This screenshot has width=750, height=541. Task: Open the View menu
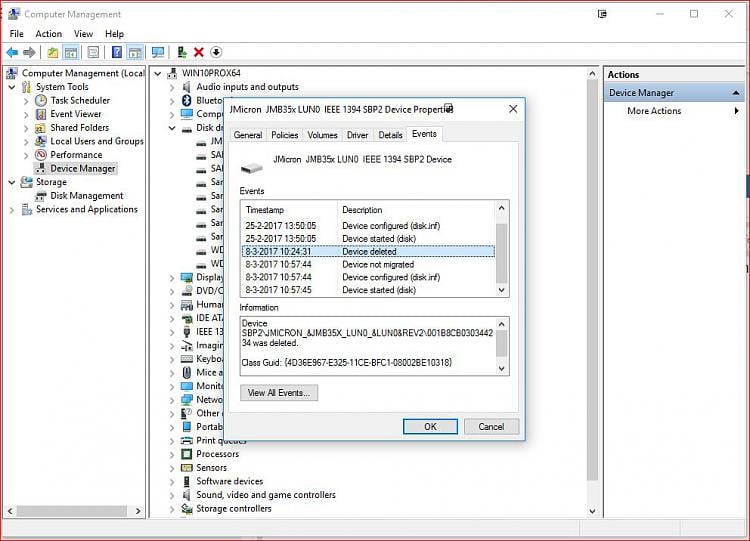click(83, 33)
